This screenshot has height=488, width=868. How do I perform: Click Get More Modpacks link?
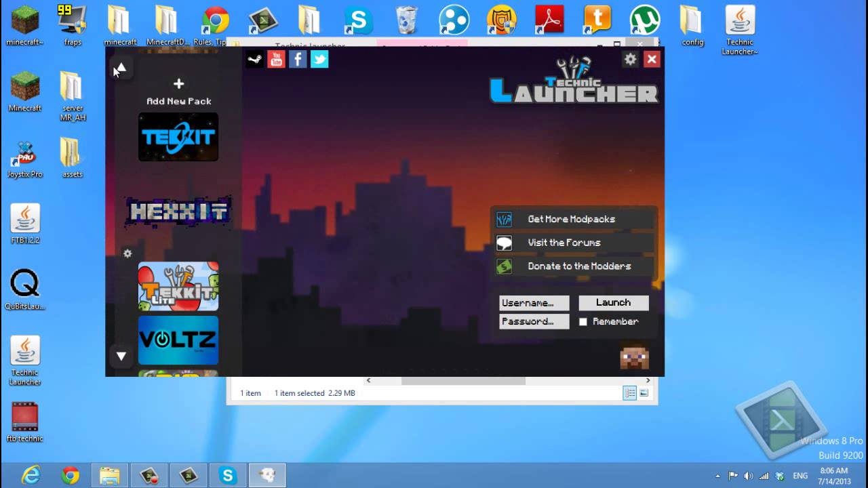coord(573,219)
